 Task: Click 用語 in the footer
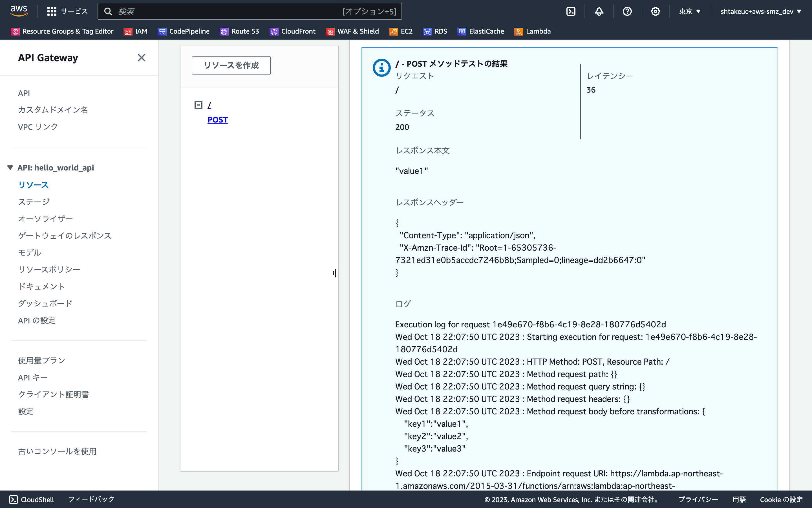point(739,500)
